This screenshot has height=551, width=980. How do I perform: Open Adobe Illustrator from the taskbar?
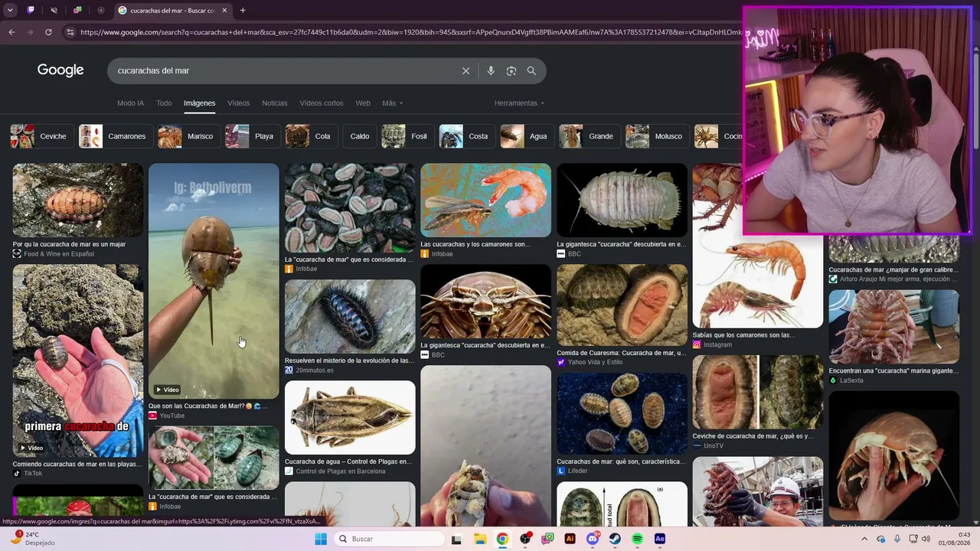(570, 539)
